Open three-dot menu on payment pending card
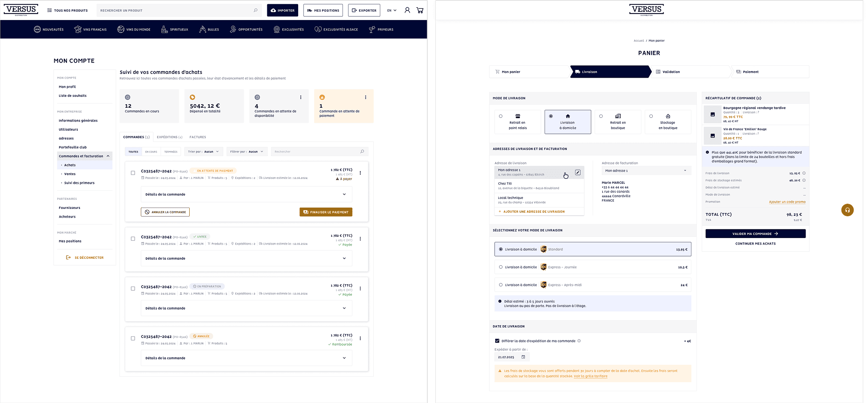This screenshot has height=403, width=868. coord(365,97)
